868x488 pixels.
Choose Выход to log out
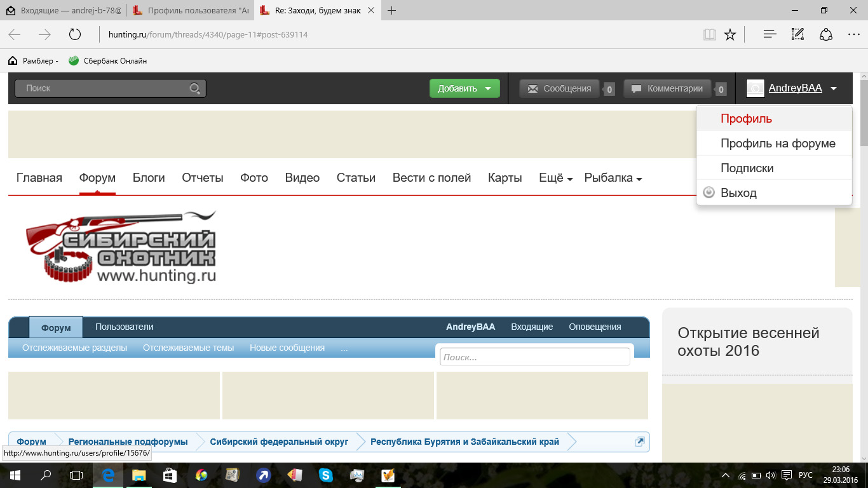[x=738, y=193]
